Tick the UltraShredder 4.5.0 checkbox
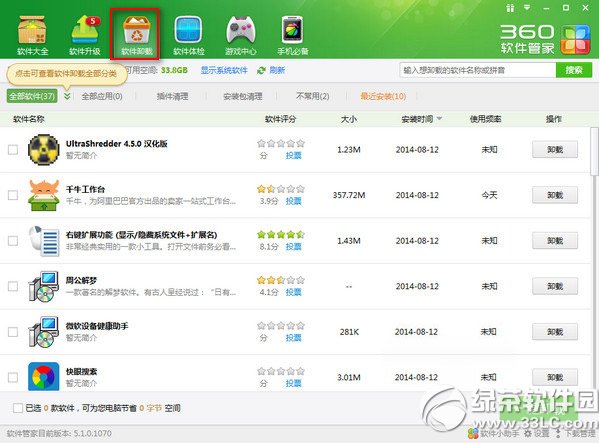This screenshot has height=443, width=599. [13, 149]
